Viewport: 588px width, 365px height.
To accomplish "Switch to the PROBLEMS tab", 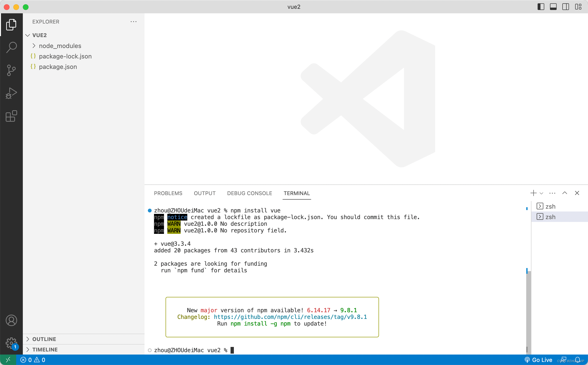I will click(168, 193).
